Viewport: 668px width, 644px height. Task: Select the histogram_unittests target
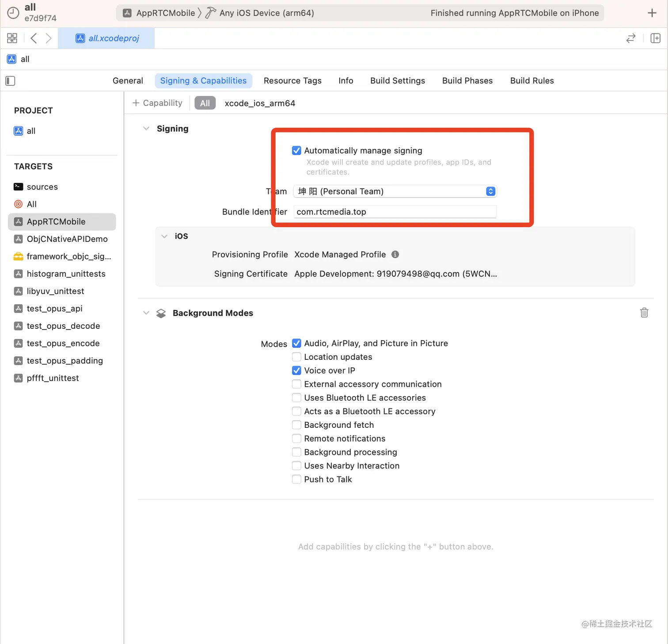[62, 274]
